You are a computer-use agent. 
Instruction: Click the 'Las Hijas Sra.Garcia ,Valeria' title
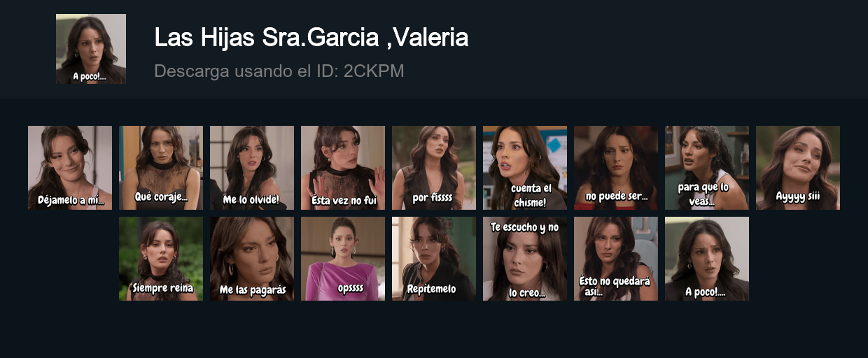point(311,38)
